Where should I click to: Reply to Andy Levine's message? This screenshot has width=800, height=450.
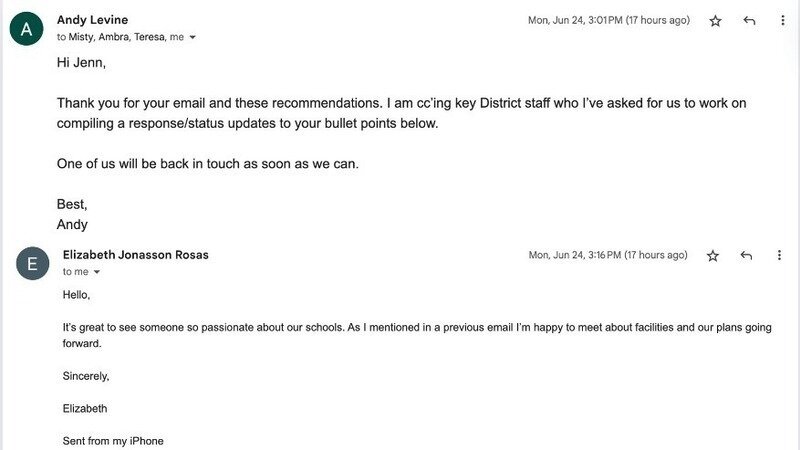[749, 21]
